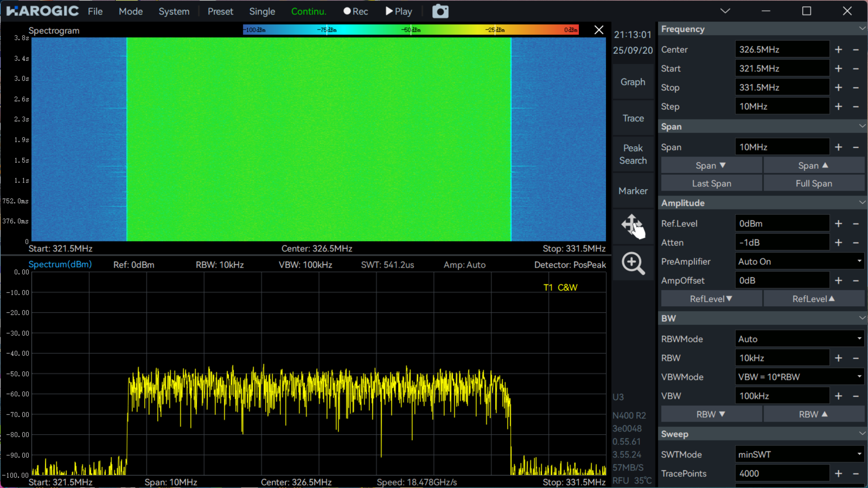Screen dimensions: 868x488
Task: Click the Peak Search button
Action: click(x=633, y=154)
